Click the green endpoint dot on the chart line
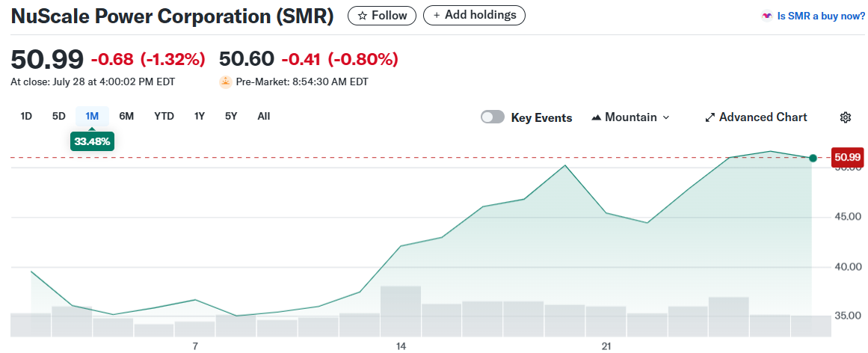The width and height of the screenshot is (868, 353). click(x=813, y=158)
